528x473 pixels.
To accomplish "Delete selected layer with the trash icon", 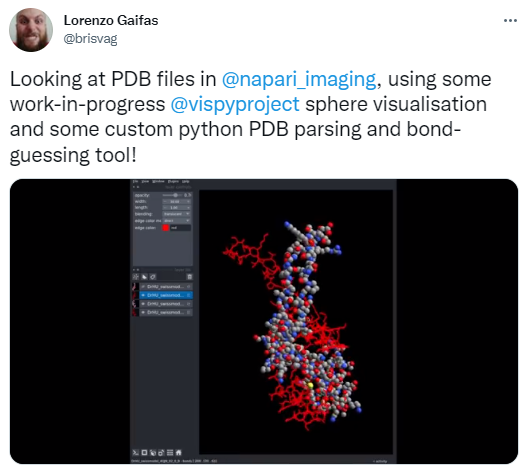I will click(x=190, y=277).
